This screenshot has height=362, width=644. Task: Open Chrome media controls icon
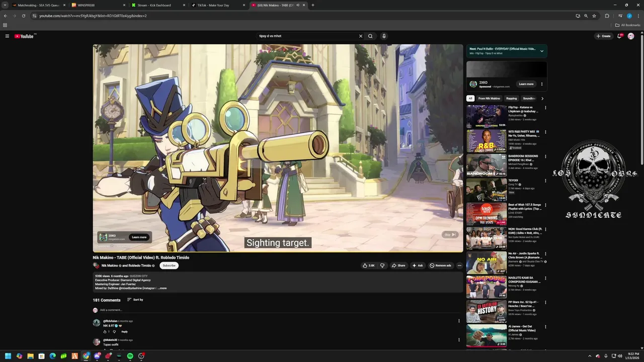click(x=620, y=16)
